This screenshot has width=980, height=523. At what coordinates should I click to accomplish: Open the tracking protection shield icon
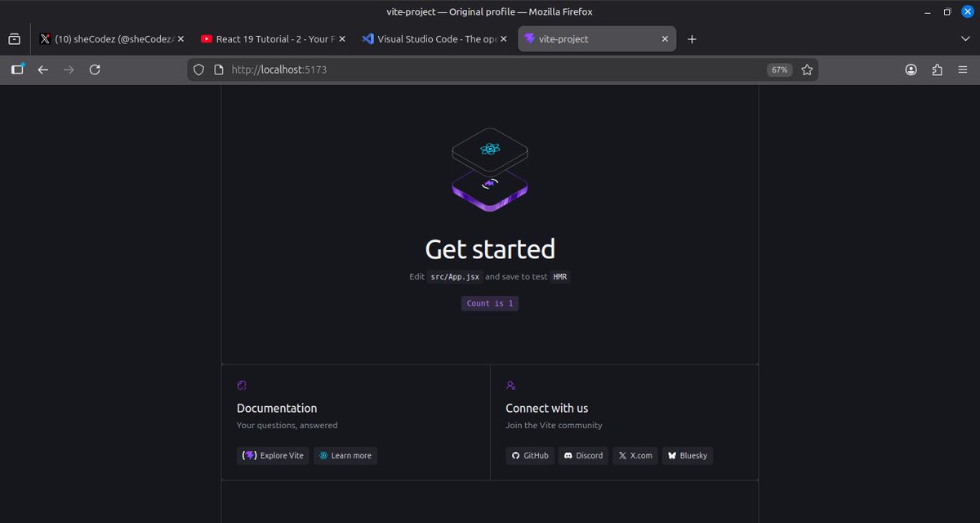point(199,69)
